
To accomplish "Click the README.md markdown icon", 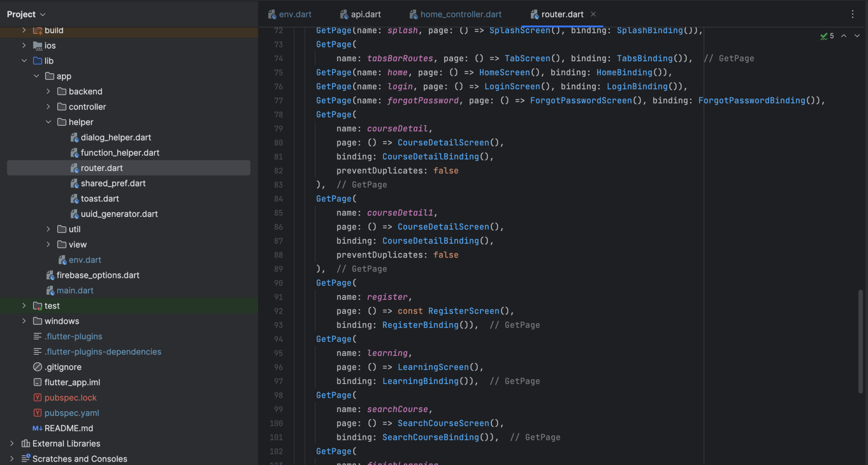I will 37,428.
